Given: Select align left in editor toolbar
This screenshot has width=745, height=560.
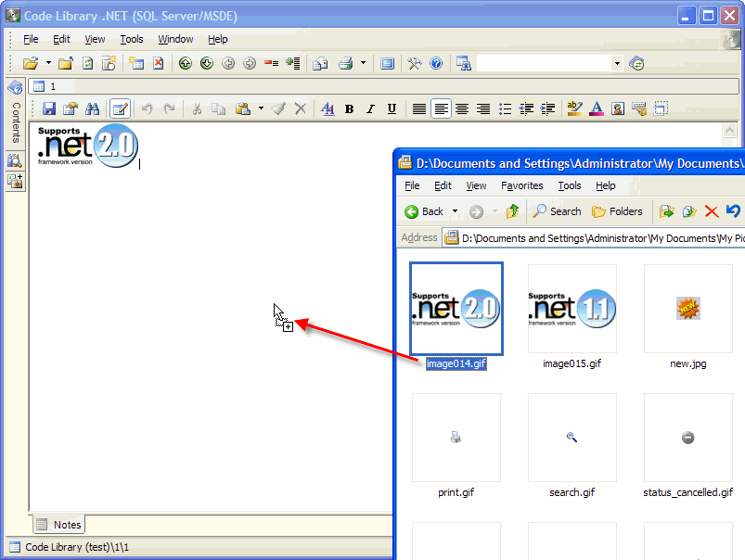Looking at the screenshot, I should click(441, 108).
